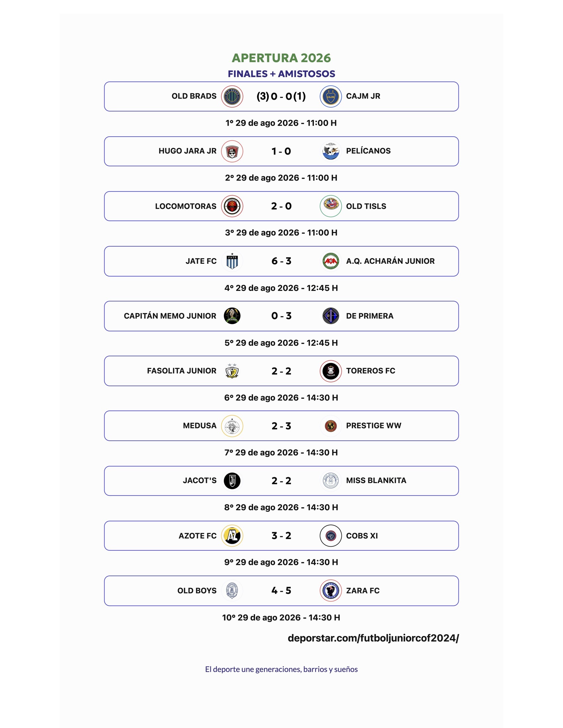Click the APERTURA 2026 heading
This screenshot has height=728, width=563.
pos(281,58)
